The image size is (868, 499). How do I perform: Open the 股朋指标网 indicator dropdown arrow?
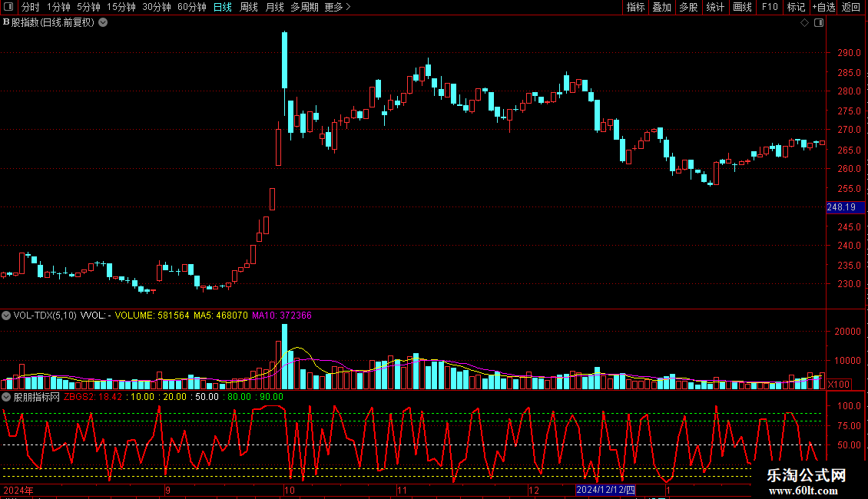click(x=6, y=397)
